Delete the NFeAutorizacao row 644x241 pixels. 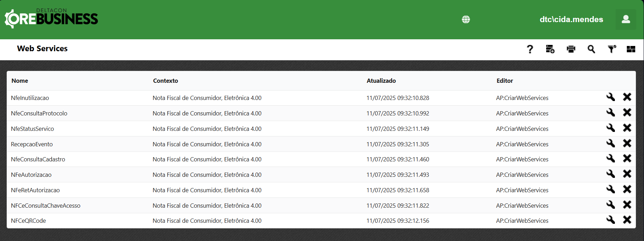click(x=627, y=174)
